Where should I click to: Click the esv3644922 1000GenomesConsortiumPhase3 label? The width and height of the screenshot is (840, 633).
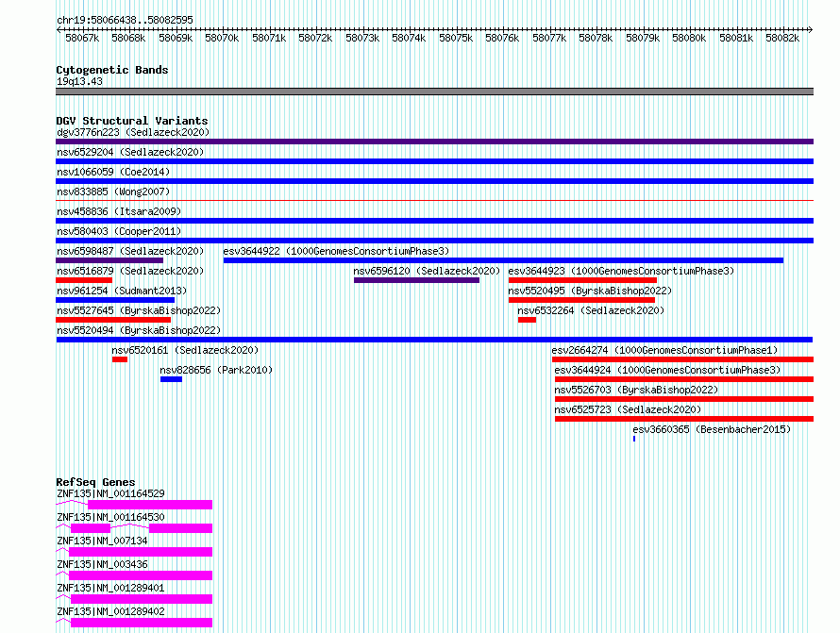[x=336, y=251]
